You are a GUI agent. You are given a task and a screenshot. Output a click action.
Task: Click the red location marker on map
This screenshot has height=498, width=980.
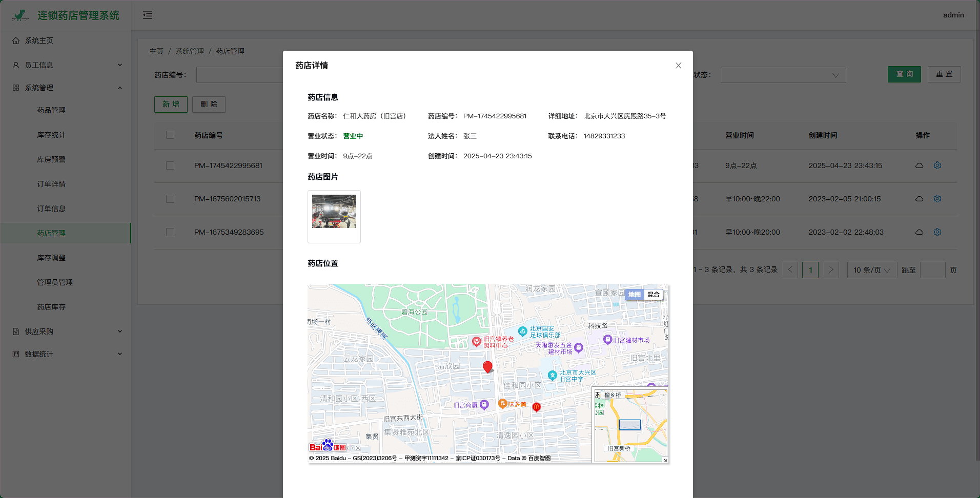[x=487, y=367]
